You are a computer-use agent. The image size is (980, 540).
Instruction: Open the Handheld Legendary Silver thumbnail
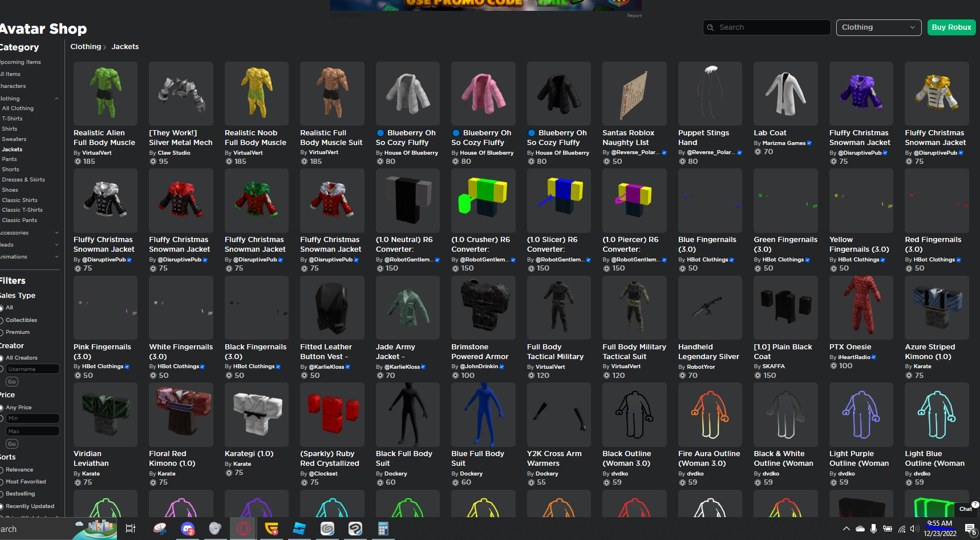click(x=710, y=308)
